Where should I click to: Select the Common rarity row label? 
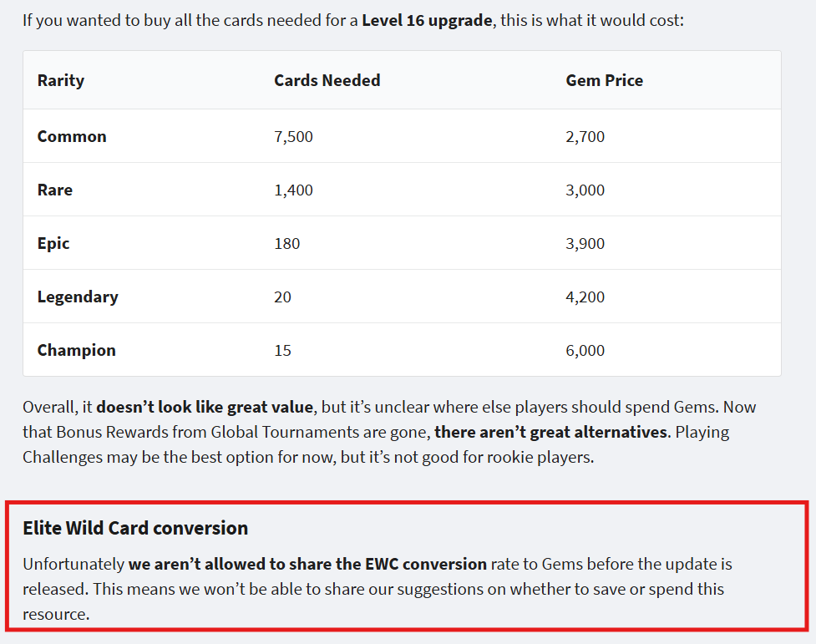(x=72, y=136)
